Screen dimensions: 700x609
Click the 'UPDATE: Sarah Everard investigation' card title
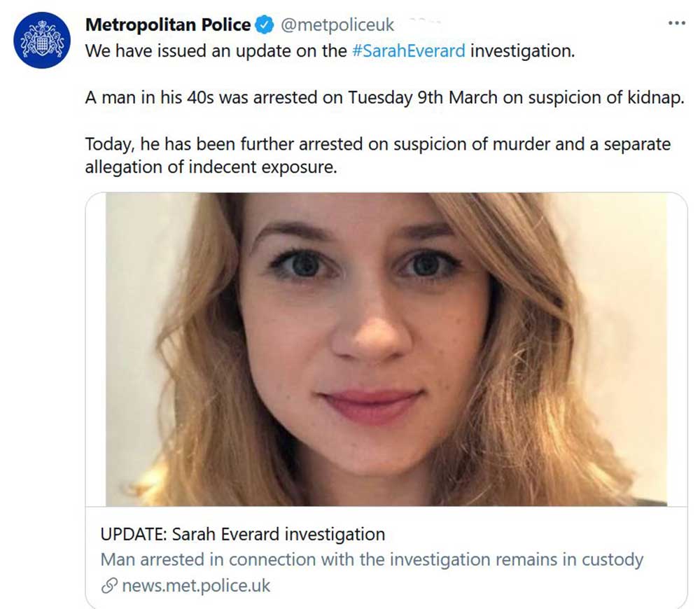click(x=242, y=535)
